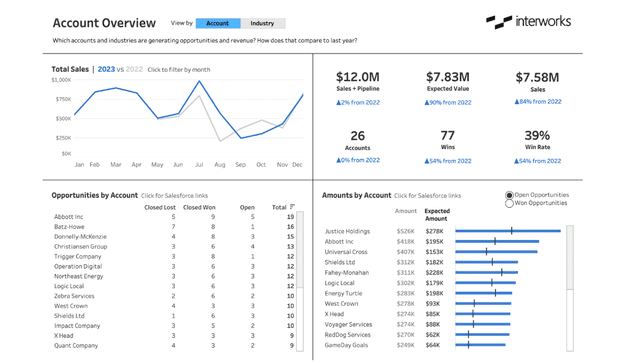640x363 pixels.
Task: Open Justice Holdings Salesforce link
Action: [x=347, y=231]
